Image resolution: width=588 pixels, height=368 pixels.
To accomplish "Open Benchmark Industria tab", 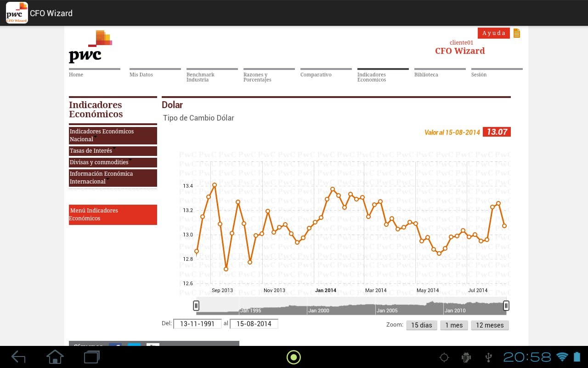I will click(x=212, y=76).
